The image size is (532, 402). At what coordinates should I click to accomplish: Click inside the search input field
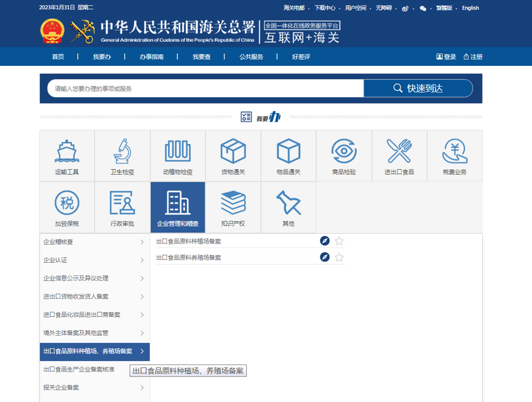(197, 88)
